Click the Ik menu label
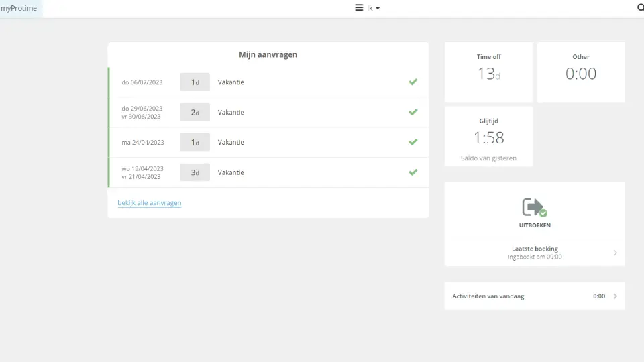 (x=370, y=8)
